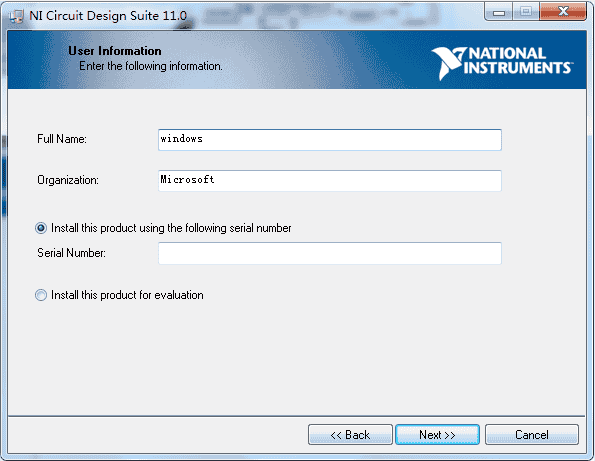This screenshot has width=595, height=461.
Task: Click the National Instruments logo
Action: [502, 63]
